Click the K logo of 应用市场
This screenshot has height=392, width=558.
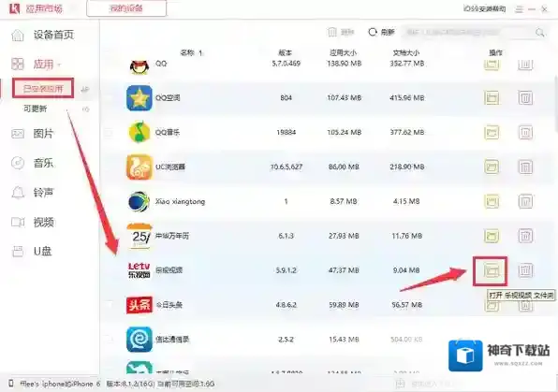point(14,8)
